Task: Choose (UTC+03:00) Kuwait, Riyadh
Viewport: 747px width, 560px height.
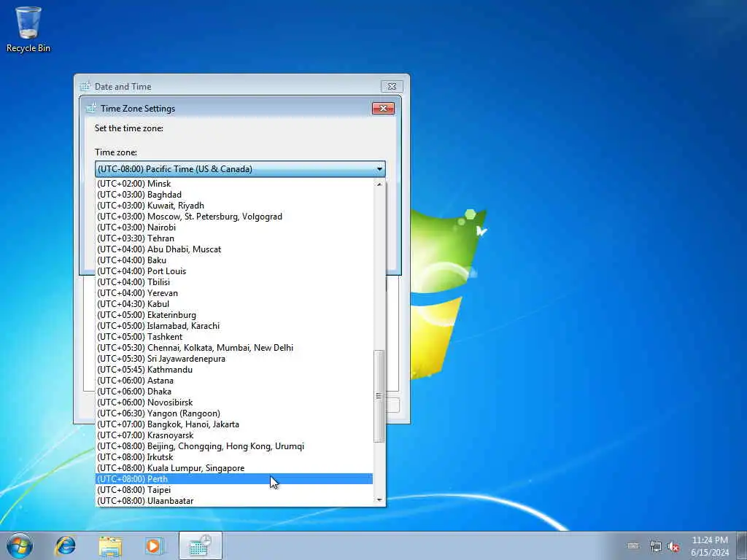Action: (x=234, y=205)
